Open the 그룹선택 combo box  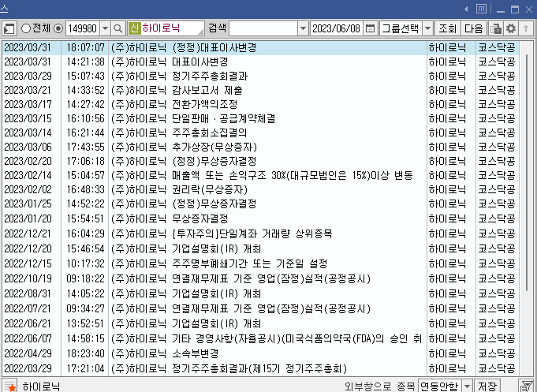[x=406, y=28]
